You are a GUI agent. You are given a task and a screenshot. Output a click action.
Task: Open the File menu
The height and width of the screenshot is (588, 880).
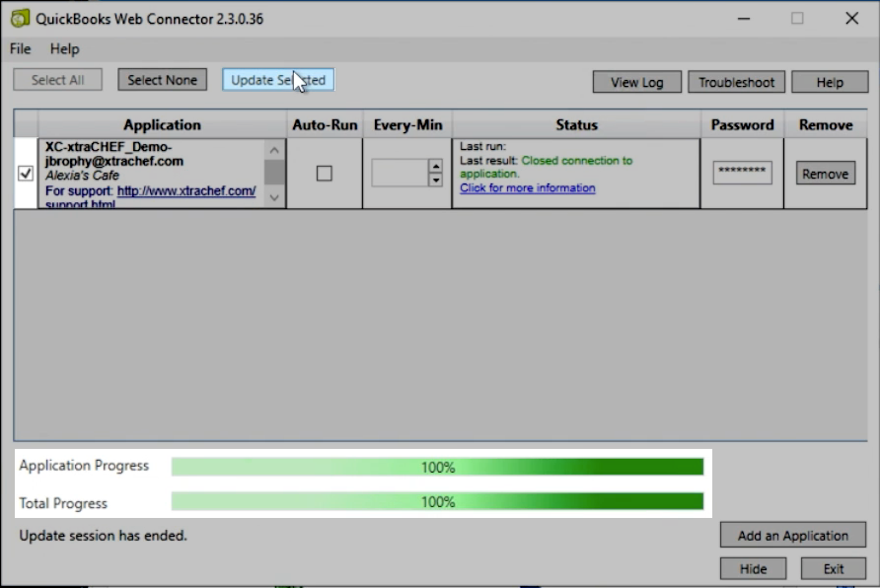(x=19, y=48)
